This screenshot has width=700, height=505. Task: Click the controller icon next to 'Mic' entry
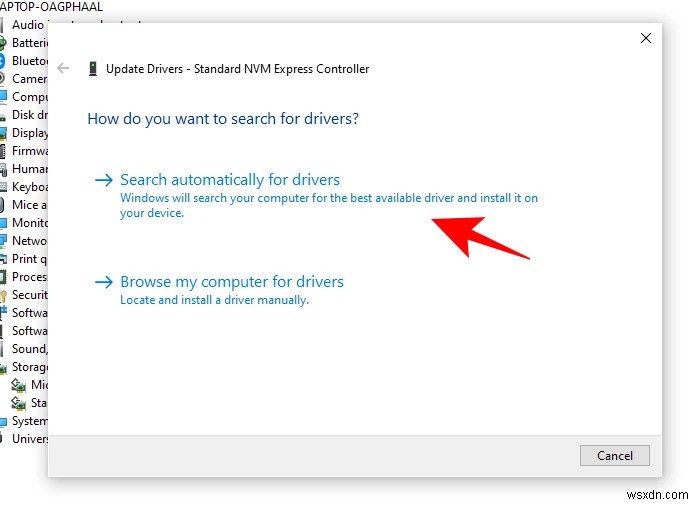click(18, 385)
